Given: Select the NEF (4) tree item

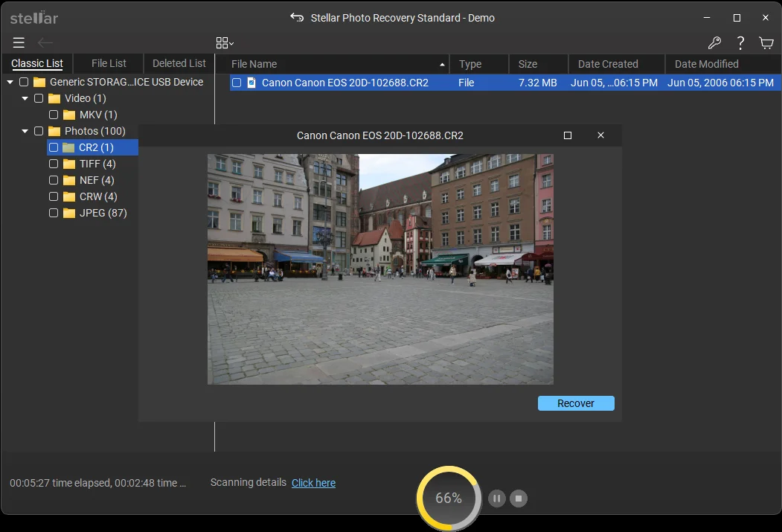Looking at the screenshot, I should point(97,180).
